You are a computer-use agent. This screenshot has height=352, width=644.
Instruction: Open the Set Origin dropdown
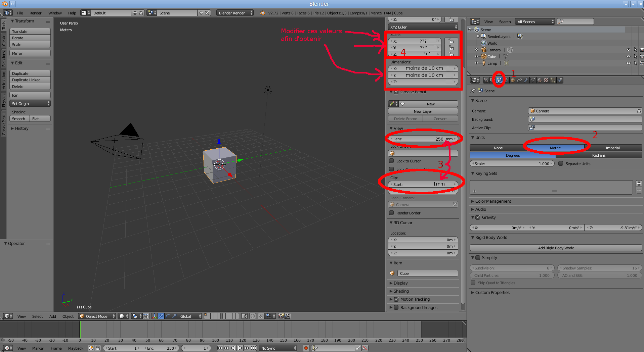pyautogui.click(x=30, y=104)
